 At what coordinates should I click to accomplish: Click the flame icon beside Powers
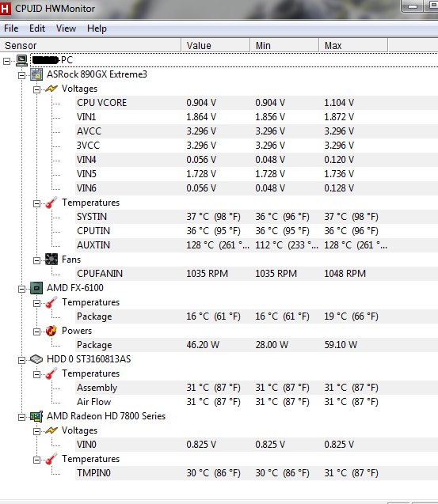point(51,331)
